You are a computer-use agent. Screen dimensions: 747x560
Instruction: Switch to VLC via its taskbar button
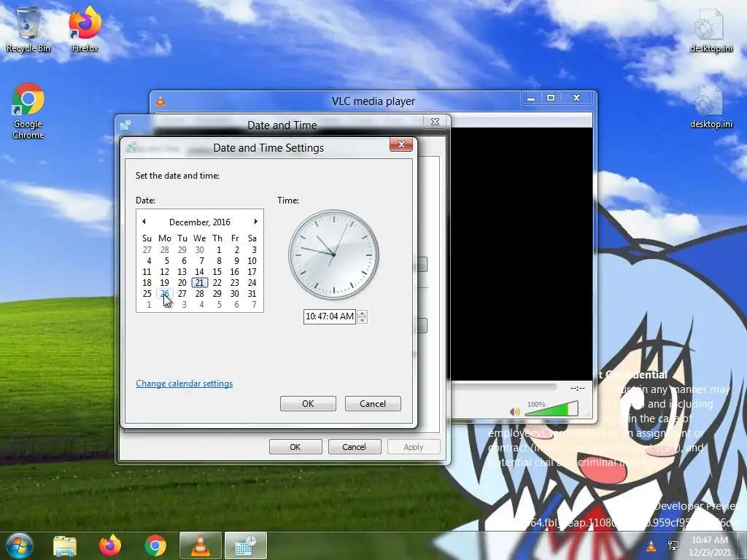tap(200, 545)
